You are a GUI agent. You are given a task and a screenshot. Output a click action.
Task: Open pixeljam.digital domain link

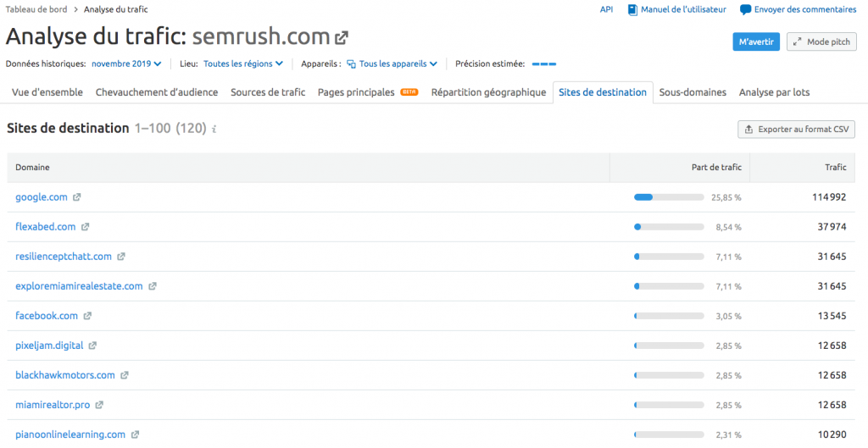49,346
